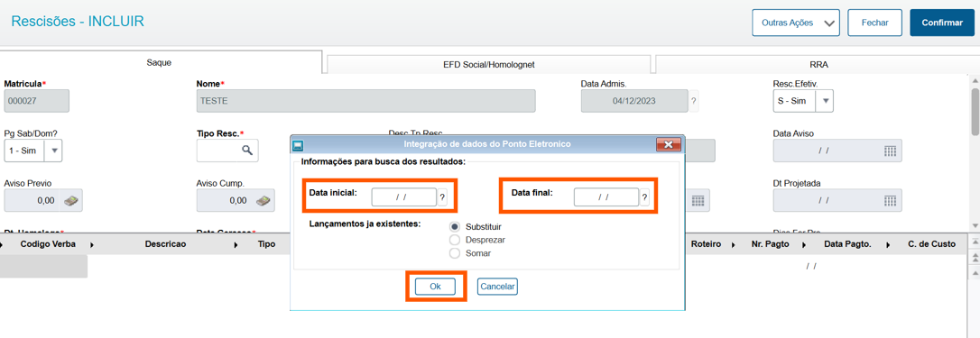The width and height of the screenshot is (980, 338).
Task: Click the Nr. Pagto column header
Action: point(770,244)
